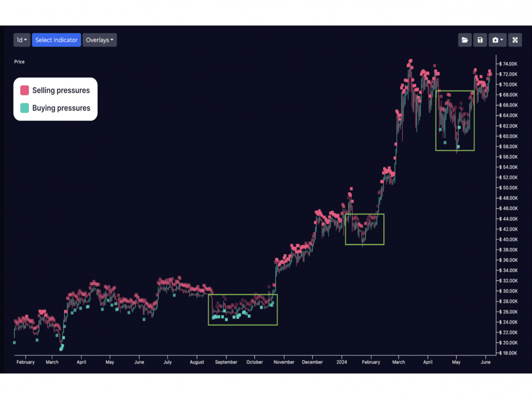This screenshot has height=399, width=532.
Task: Click the teal Buying pressures legend square
Action: [24, 108]
